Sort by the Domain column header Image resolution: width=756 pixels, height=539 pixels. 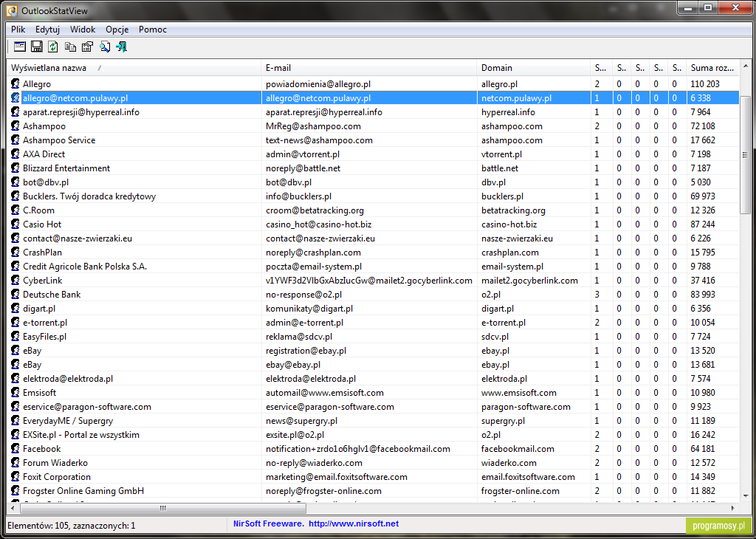coord(534,67)
